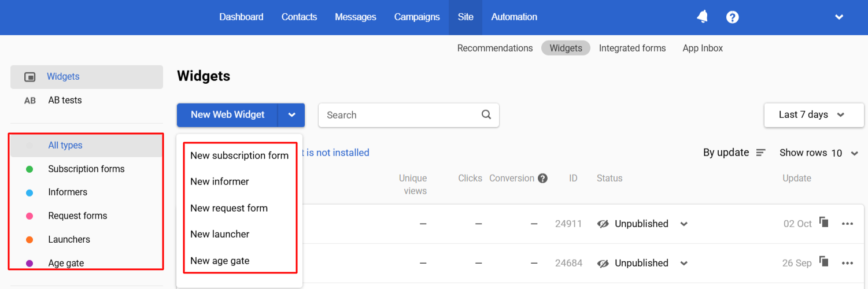Viewport: 868px width, 289px height.
Task: Expand status dropdown for widget 24684
Action: click(x=684, y=264)
